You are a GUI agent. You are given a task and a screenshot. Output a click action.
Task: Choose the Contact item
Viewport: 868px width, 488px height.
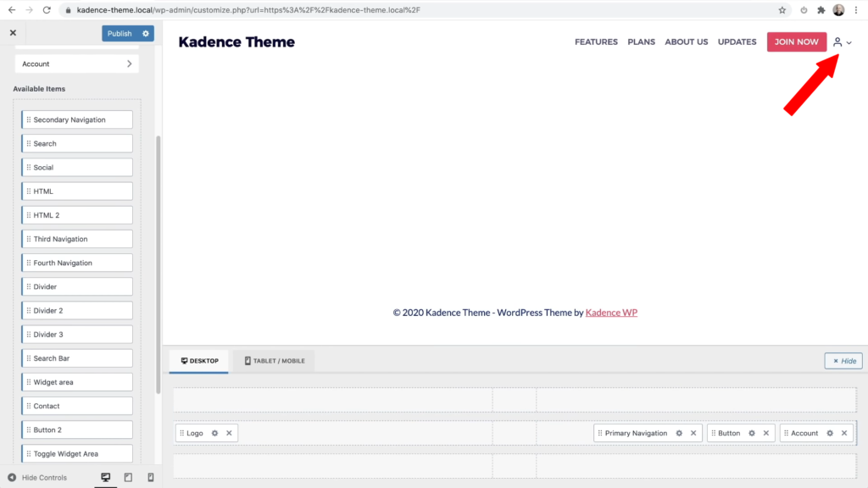pyautogui.click(x=77, y=406)
